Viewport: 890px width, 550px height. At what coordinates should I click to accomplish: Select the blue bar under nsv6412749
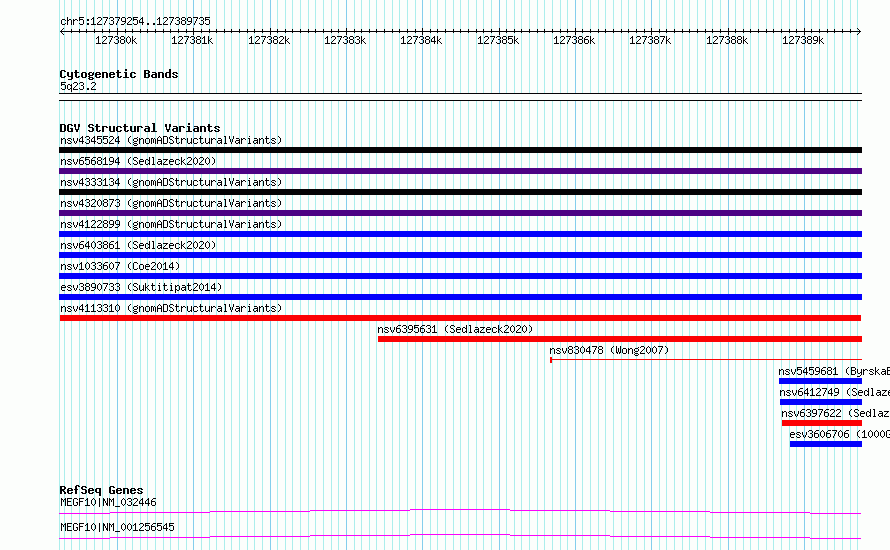(x=821, y=402)
